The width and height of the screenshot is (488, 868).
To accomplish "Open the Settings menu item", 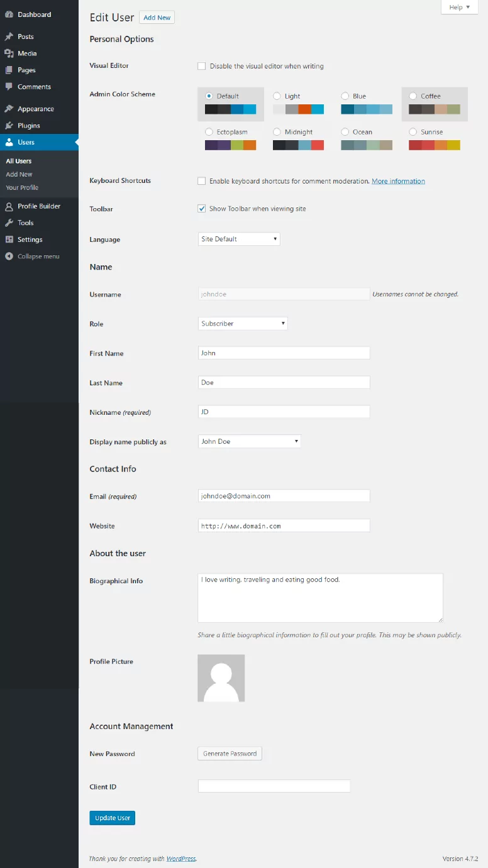I will tap(39, 239).
